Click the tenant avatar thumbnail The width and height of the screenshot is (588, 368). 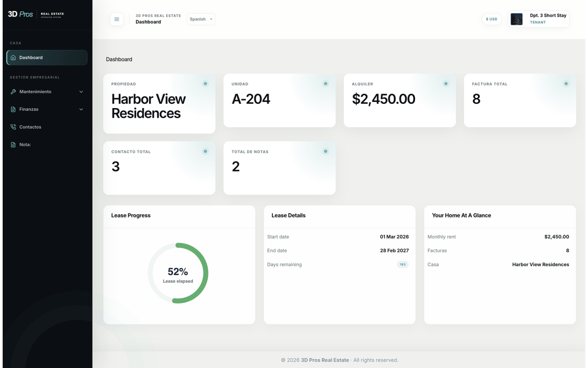pos(517,19)
